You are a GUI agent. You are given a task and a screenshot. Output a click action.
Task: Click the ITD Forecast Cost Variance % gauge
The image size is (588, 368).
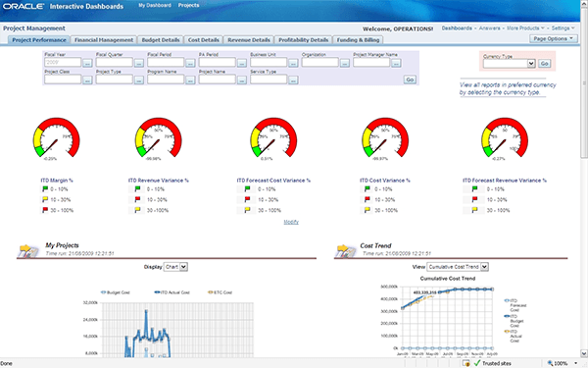(273, 138)
